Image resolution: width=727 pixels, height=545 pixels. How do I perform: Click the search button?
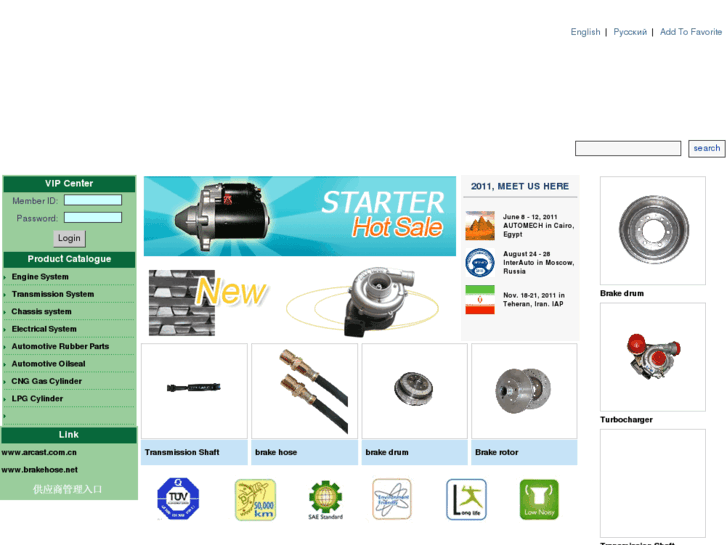pos(707,148)
